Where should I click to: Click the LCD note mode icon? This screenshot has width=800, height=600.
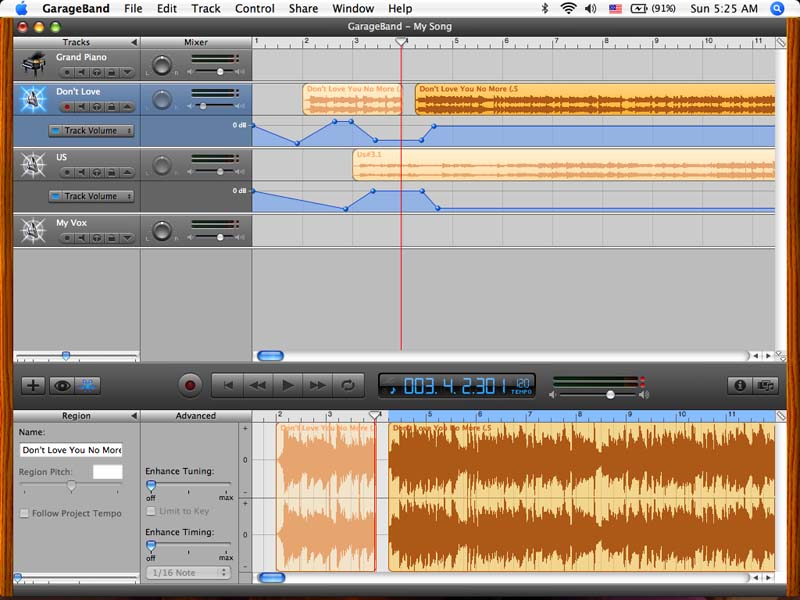tap(392, 390)
